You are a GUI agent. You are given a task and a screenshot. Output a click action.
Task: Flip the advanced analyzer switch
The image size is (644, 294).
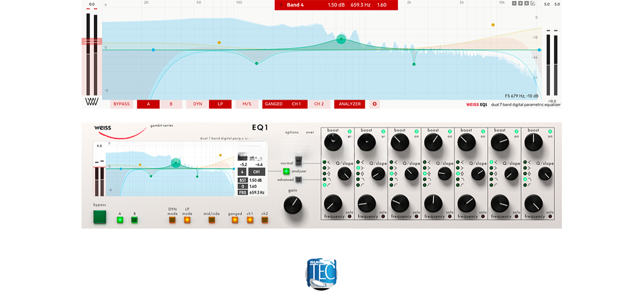click(x=298, y=180)
